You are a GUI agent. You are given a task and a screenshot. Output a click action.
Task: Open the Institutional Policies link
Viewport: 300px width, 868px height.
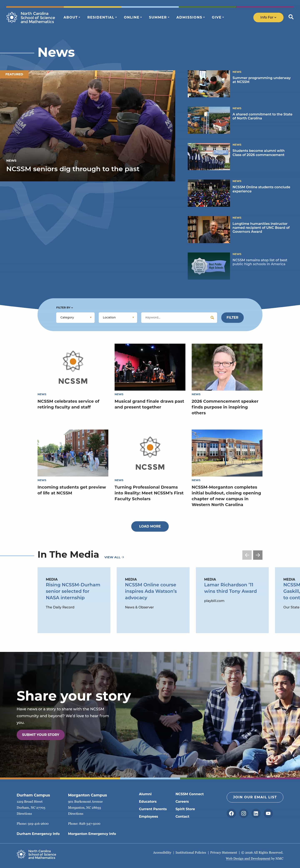[x=191, y=852]
